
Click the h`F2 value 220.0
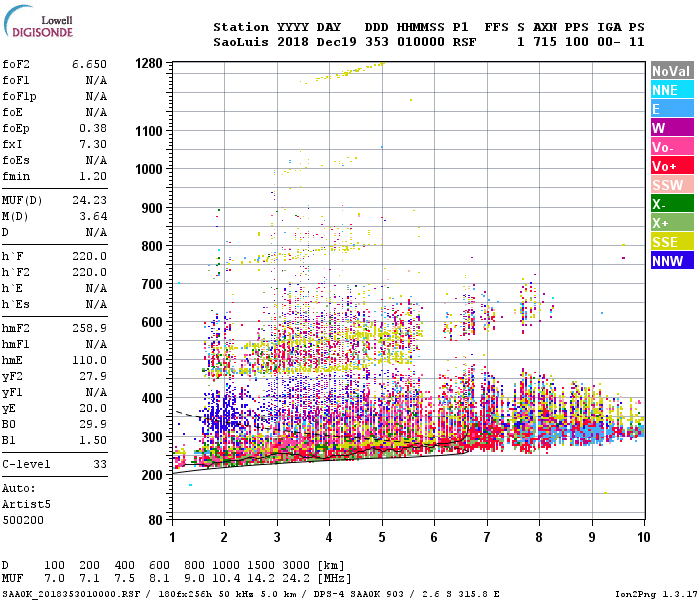pos(89,272)
